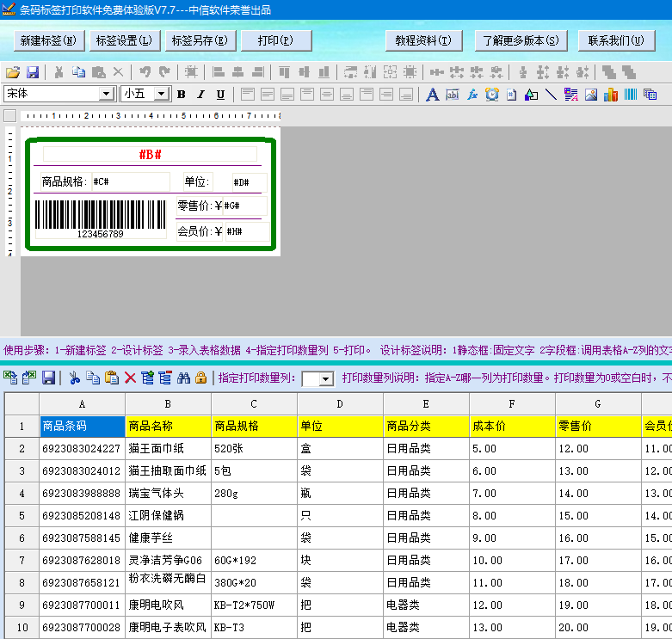The height and width of the screenshot is (639, 672).
Task: Click 了解更多版本(S) button
Action: [521, 40]
